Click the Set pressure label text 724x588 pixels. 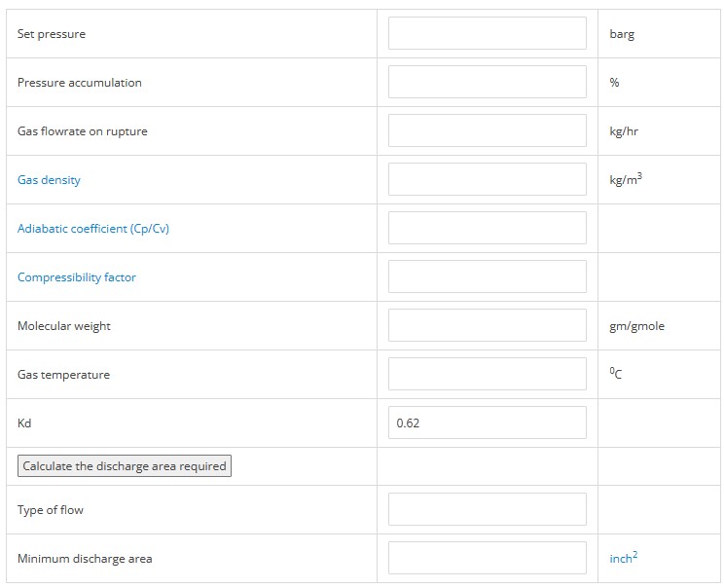click(52, 34)
